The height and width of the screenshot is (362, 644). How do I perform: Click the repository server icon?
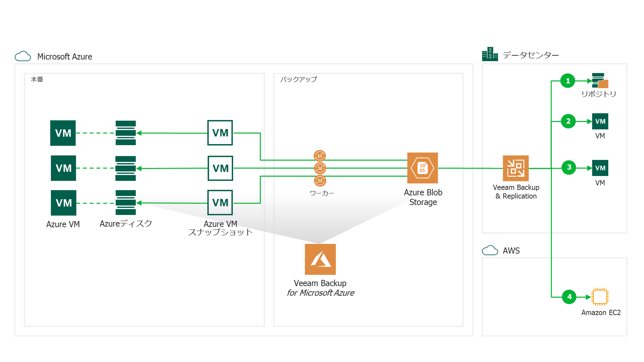(x=600, y=81)
